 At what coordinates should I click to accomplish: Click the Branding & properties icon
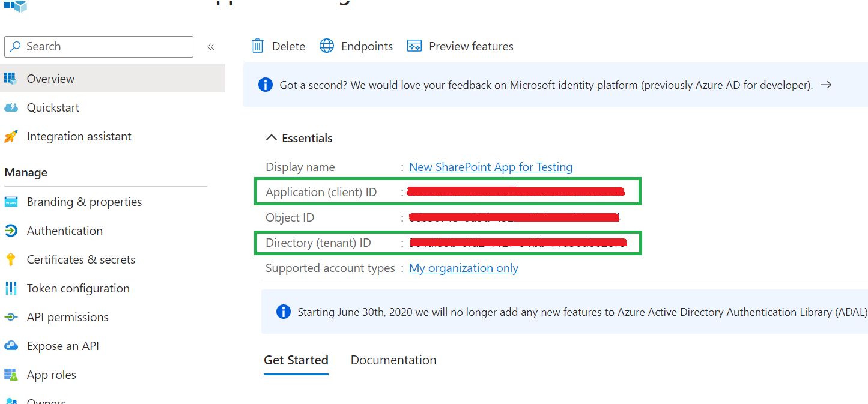tap(11, 202)
